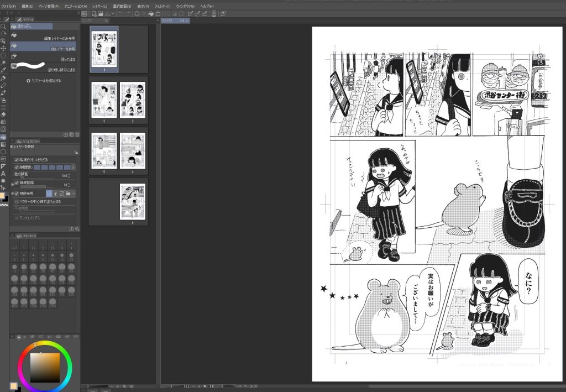566x392 pixels.
Task: Select the Zoom magnifier tool
Action: 3,26
